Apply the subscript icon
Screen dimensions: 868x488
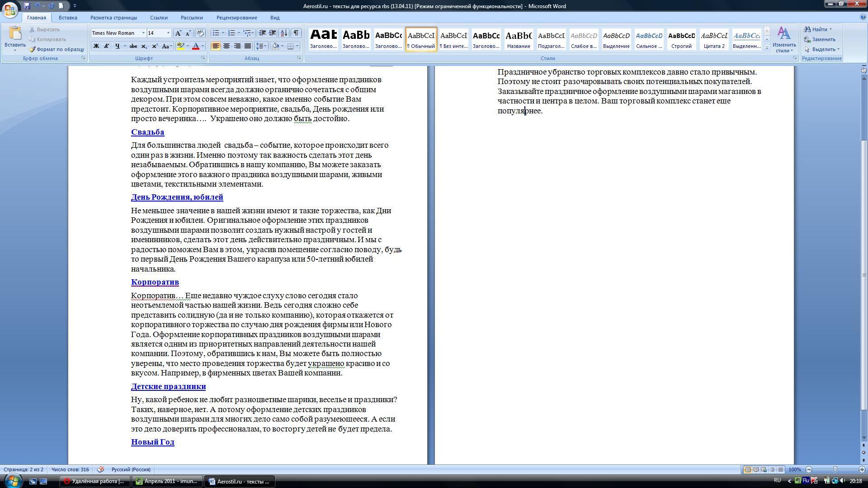click(x=144, y=46)
